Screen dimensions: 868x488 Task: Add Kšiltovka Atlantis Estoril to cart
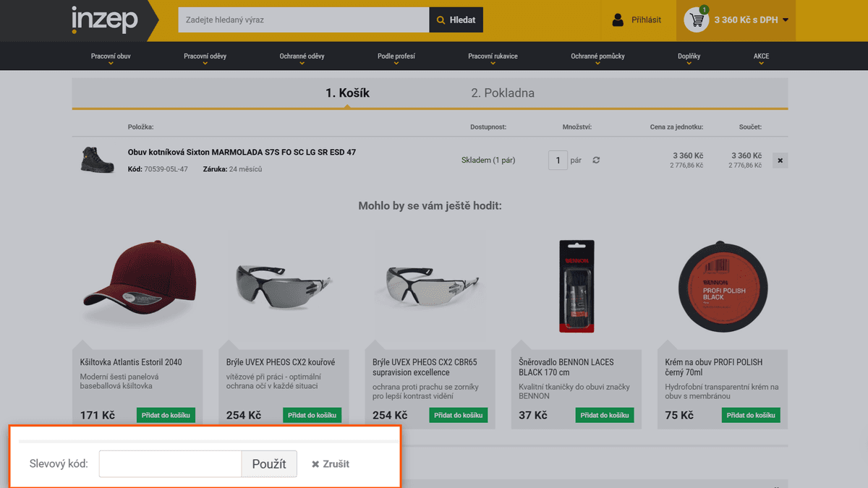(x=166, y=415)
